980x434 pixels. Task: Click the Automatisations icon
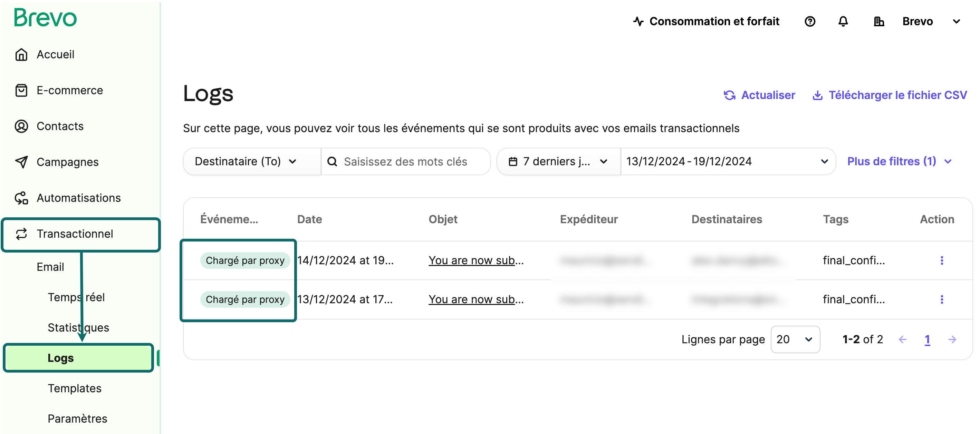click(21, 198)
